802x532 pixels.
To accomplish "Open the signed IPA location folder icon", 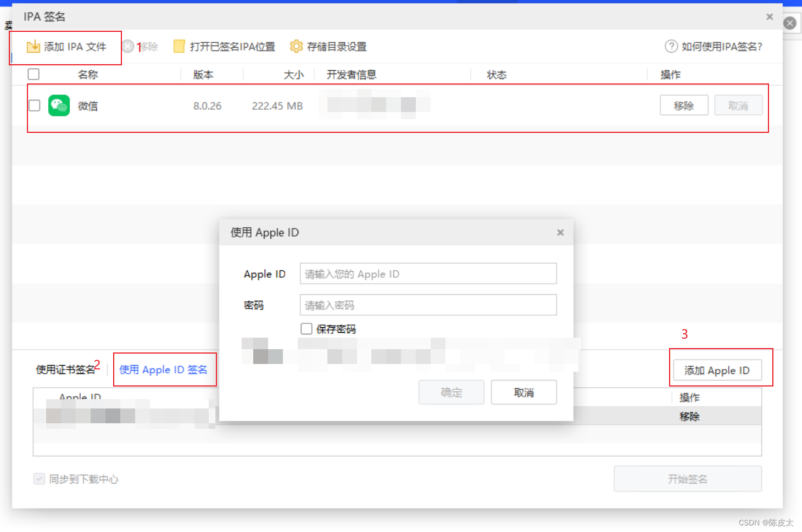I will pyautogui.click(x=179, y=47).
